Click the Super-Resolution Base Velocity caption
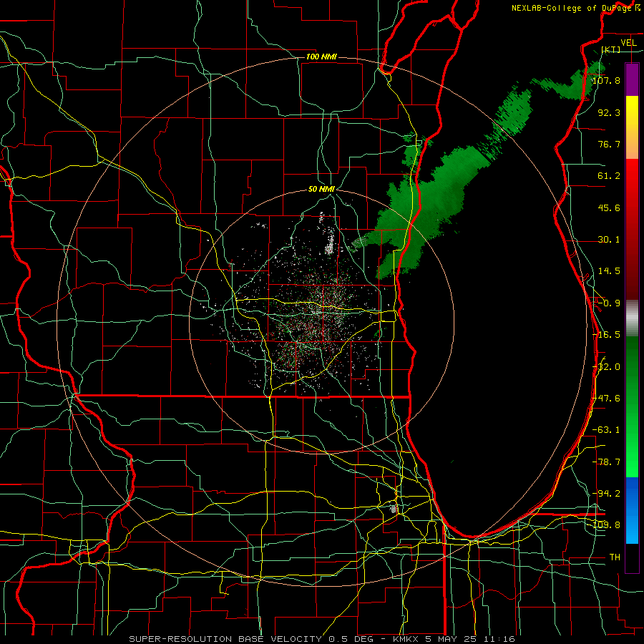This screenshot has width=644, height=644. pyautogui.click(x=321, y=639)
